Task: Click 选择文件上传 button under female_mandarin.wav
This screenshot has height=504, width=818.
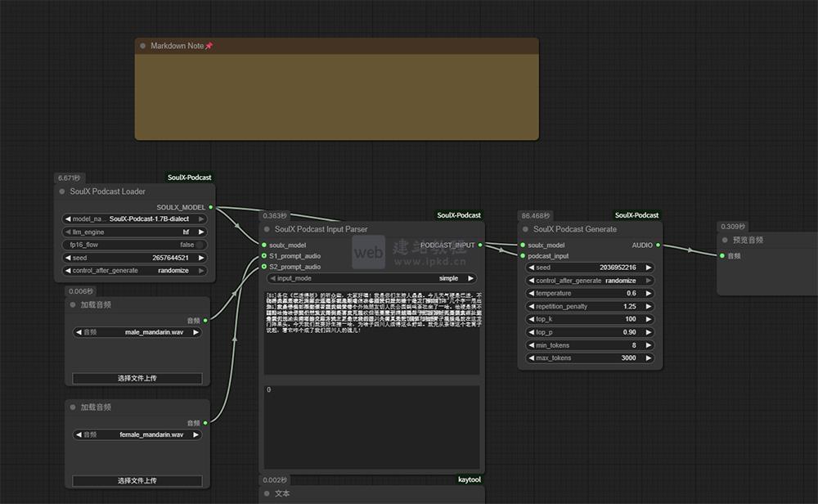Action: 137,481
